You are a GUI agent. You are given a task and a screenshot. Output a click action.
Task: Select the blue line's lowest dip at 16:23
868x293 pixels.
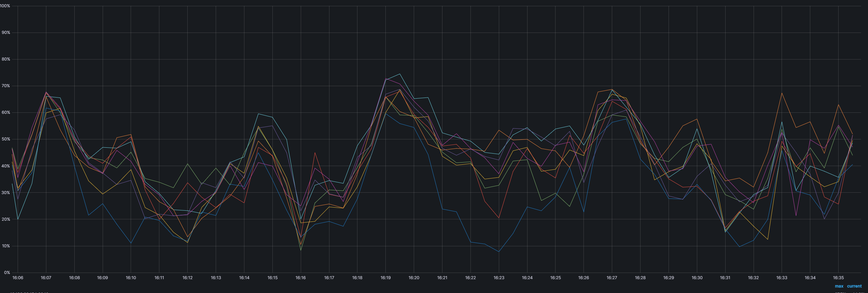point(499,251)
